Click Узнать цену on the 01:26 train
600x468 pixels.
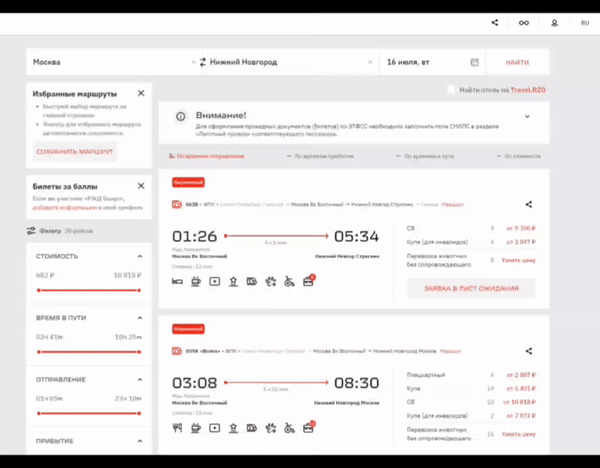[x=518, y=260]
